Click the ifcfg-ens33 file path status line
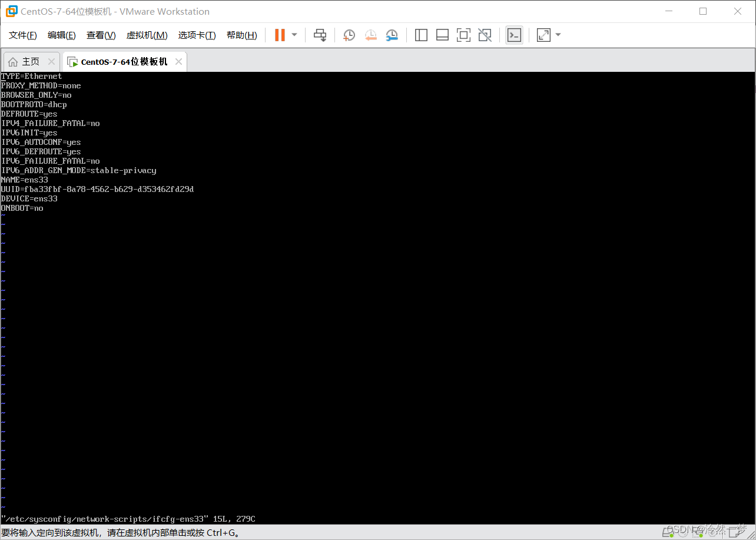The height and width of the screenshot is (540, 756). 128,519
